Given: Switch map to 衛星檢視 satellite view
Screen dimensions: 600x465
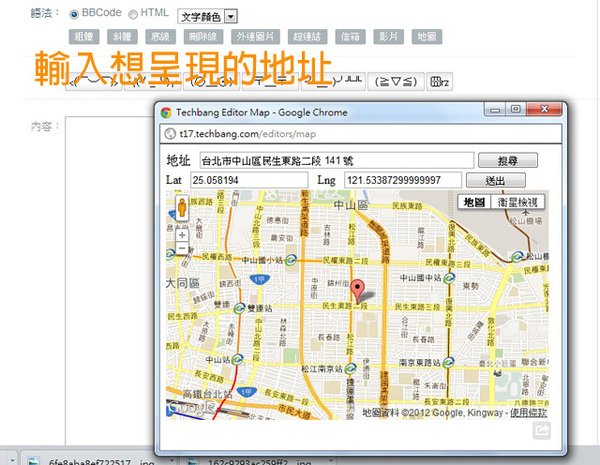Looking at the screenshot, I should click(516, 202).
